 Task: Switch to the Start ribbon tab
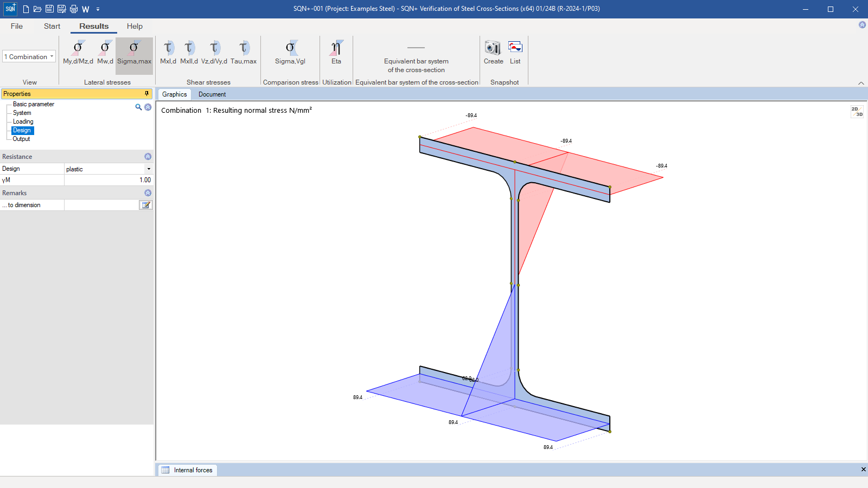(52, 26)
